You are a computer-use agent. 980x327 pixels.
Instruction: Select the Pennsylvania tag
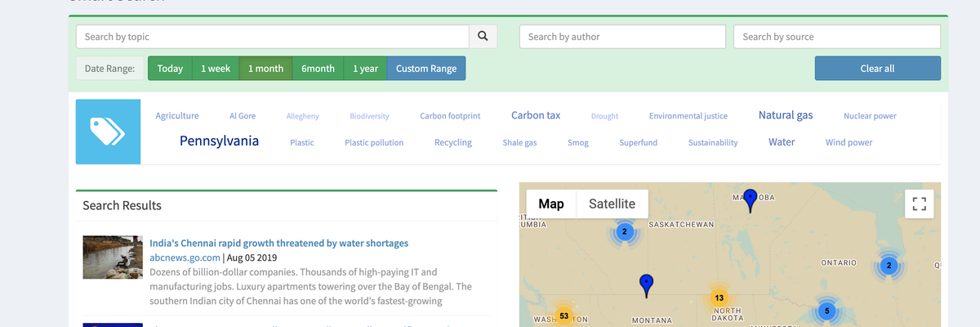tap(219, 141)
